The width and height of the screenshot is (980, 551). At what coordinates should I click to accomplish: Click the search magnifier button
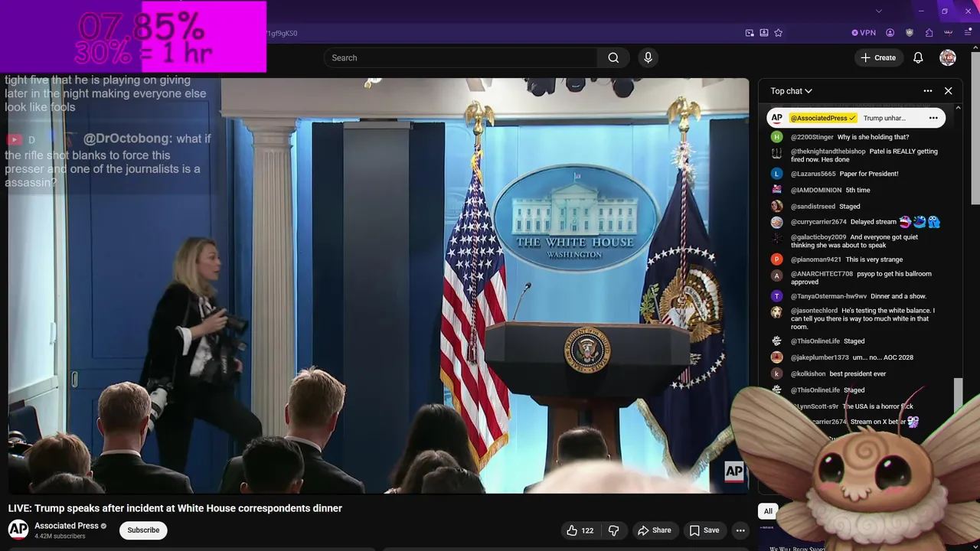[x=613, y=57]
